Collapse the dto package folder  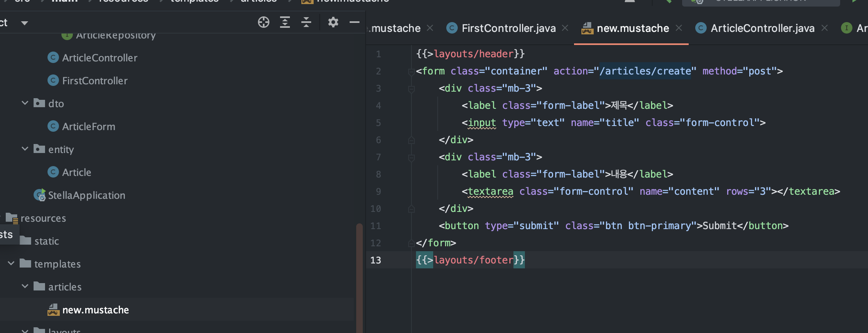coord(25,103)
